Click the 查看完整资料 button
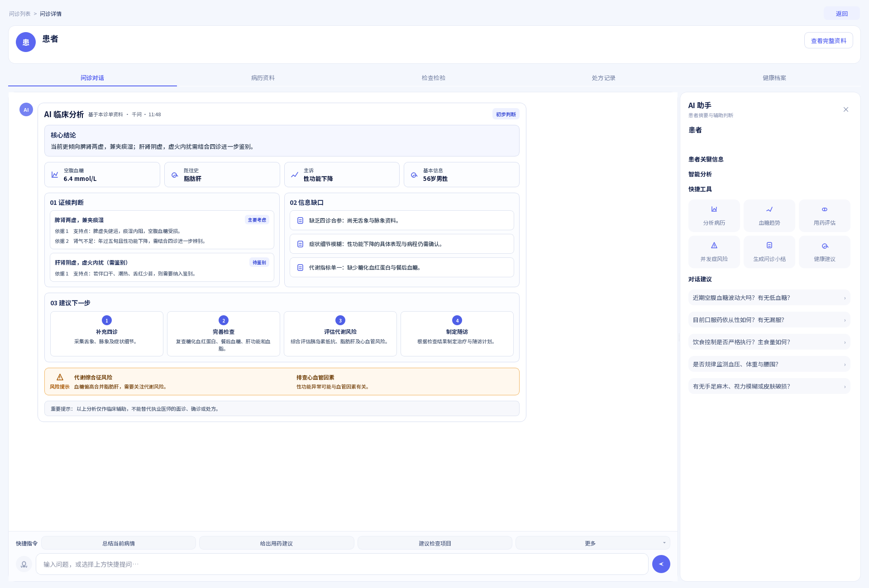This screenshot has width=869, height=588. (x=828, y=41)
